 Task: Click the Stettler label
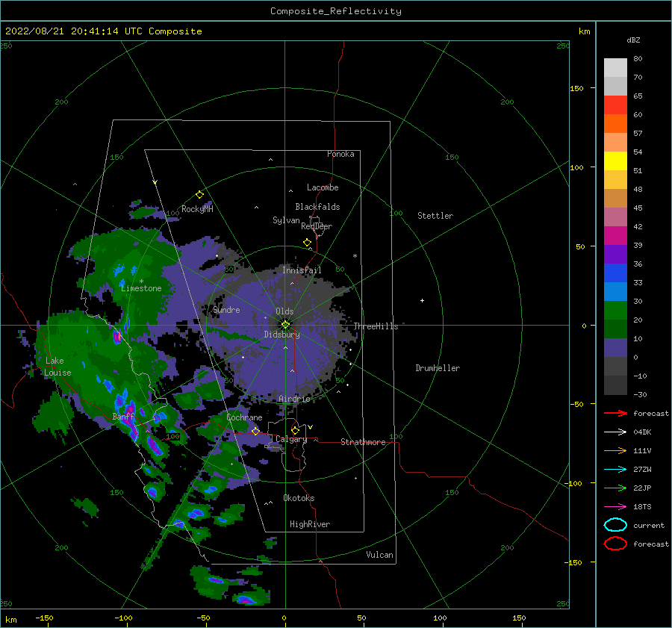coord(435,216)
